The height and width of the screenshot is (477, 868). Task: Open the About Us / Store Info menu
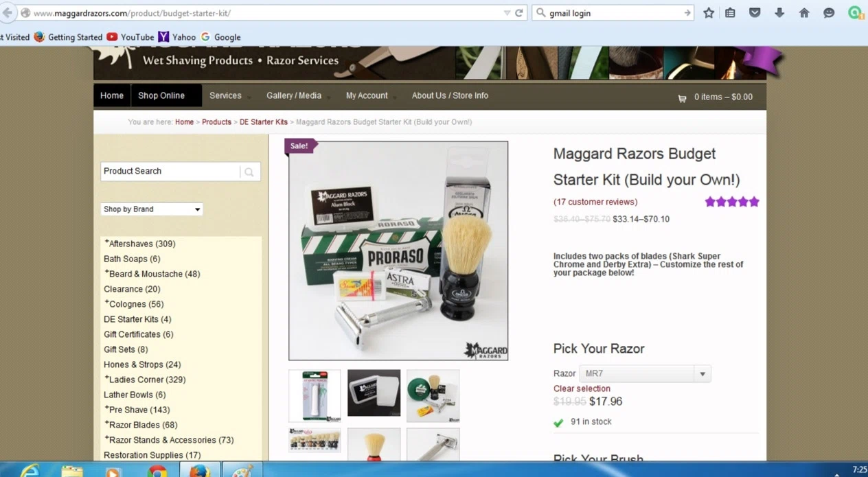tap(450, 95)
